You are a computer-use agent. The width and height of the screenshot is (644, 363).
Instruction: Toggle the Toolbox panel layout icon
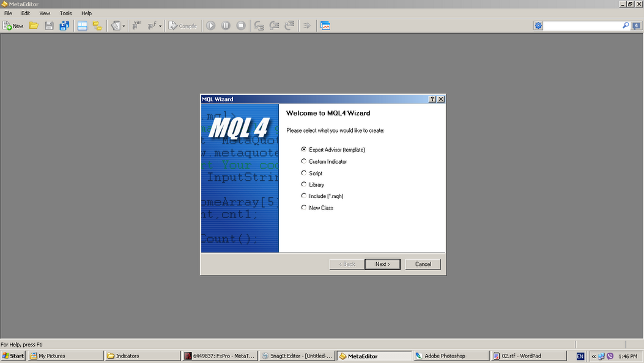point(83,26)
